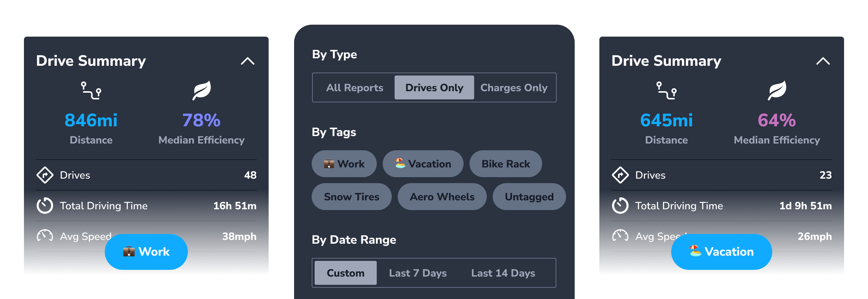Select the All Reports filter
Image resolution: width=868 pixels, height=299 pixels.
354,87
